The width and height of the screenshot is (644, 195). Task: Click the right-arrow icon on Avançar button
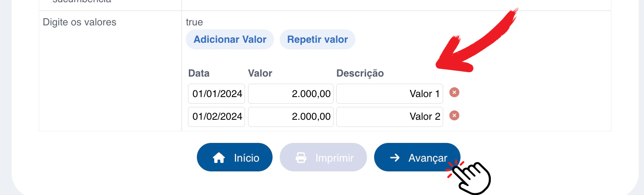coord(395,158)
